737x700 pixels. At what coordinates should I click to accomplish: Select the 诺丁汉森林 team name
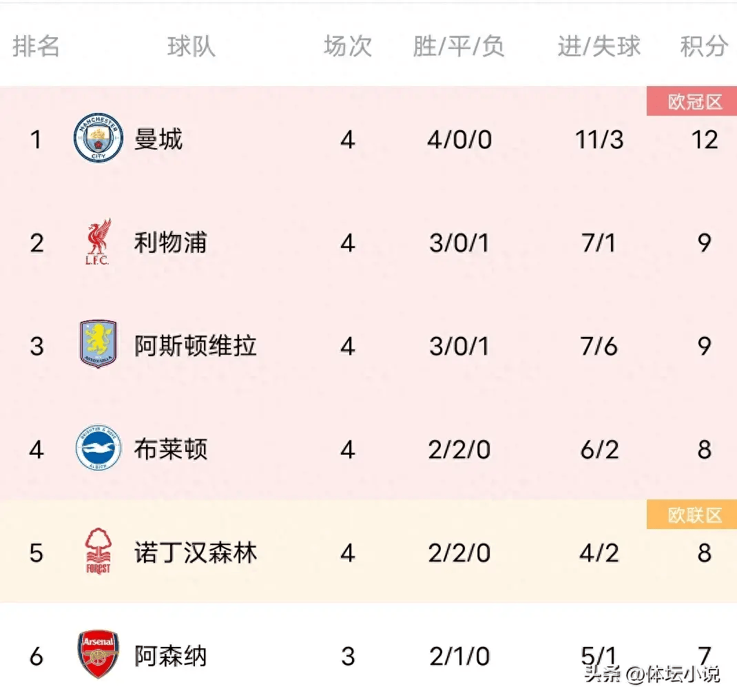(x=195, y=553)
